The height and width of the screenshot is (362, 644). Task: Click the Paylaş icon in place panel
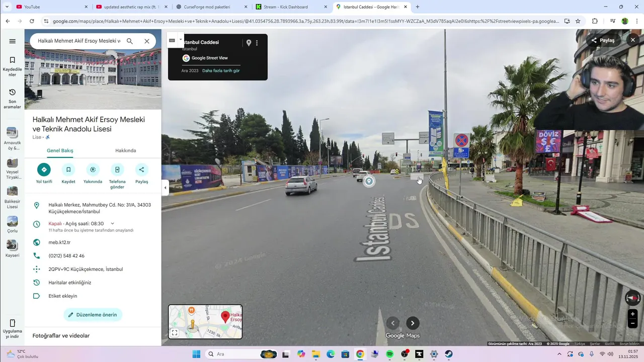[141, 170]
